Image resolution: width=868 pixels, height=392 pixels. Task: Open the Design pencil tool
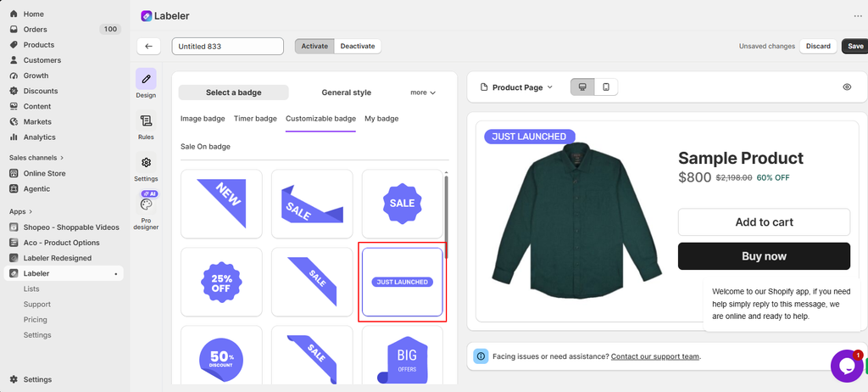click(x=146, y=79)
